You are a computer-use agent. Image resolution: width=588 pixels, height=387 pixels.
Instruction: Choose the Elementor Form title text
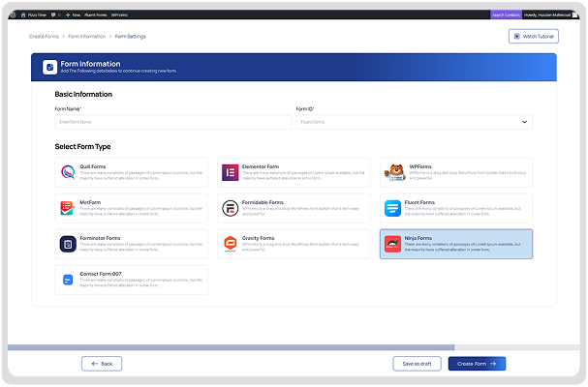point(261,166)
